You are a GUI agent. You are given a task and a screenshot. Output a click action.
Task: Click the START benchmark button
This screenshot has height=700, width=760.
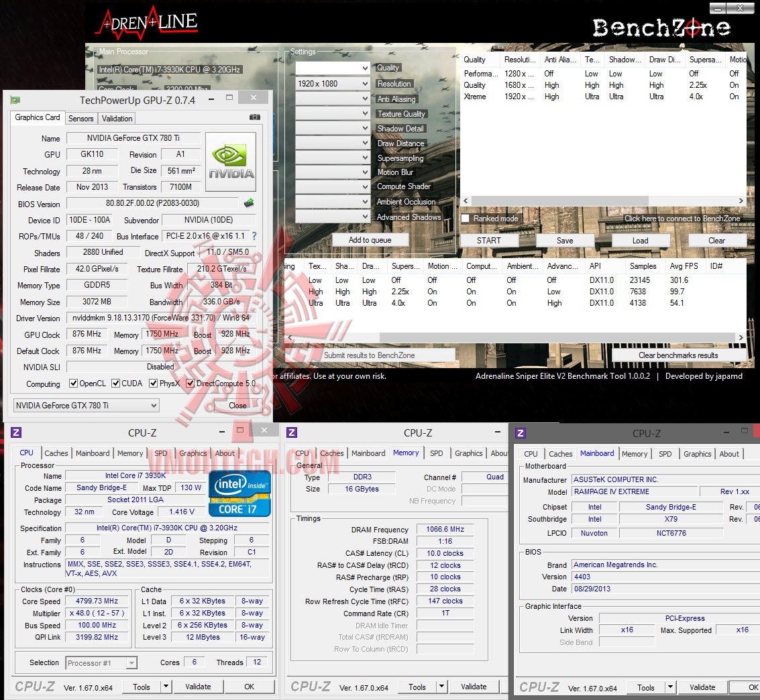488,240
